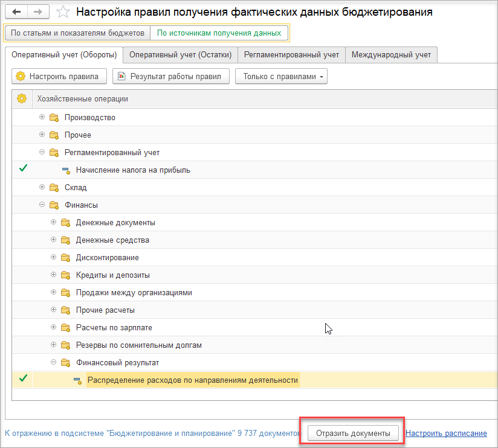Click the Производство folder icon

pos(54,118)
